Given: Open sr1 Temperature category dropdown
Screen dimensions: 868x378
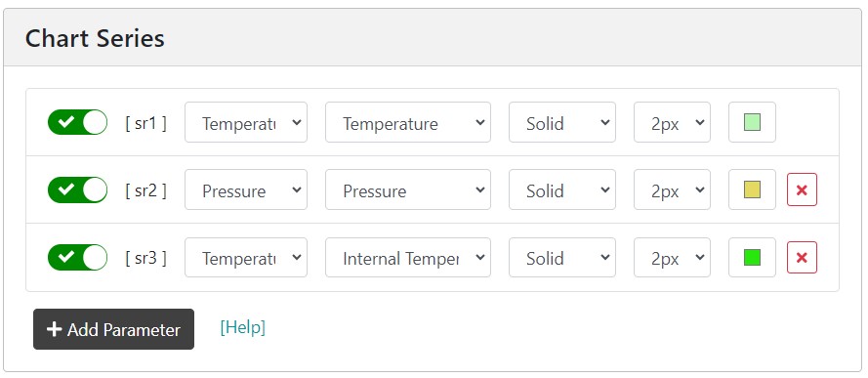Looking at the screenshot, I should (246, 122).
